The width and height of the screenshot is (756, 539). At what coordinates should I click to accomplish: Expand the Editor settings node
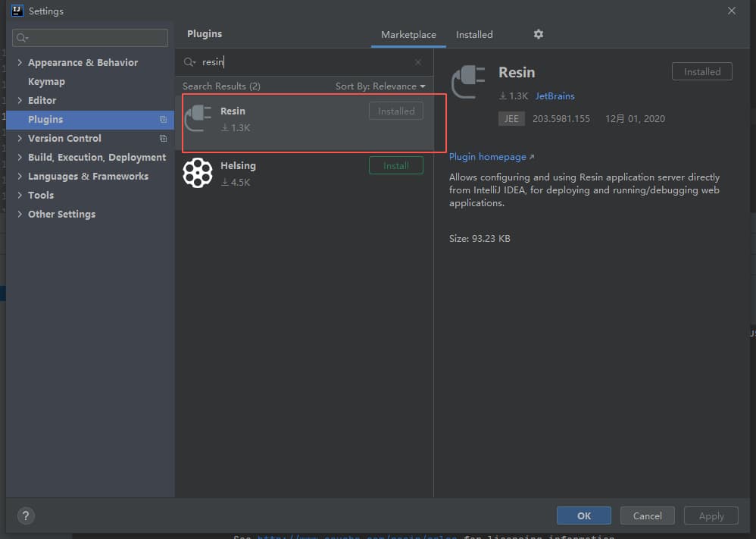pos(20,101)
